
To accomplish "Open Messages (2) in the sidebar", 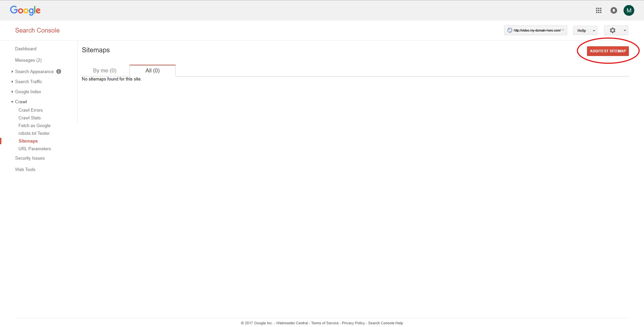I will pyautogui.click(x=28, y=60).
